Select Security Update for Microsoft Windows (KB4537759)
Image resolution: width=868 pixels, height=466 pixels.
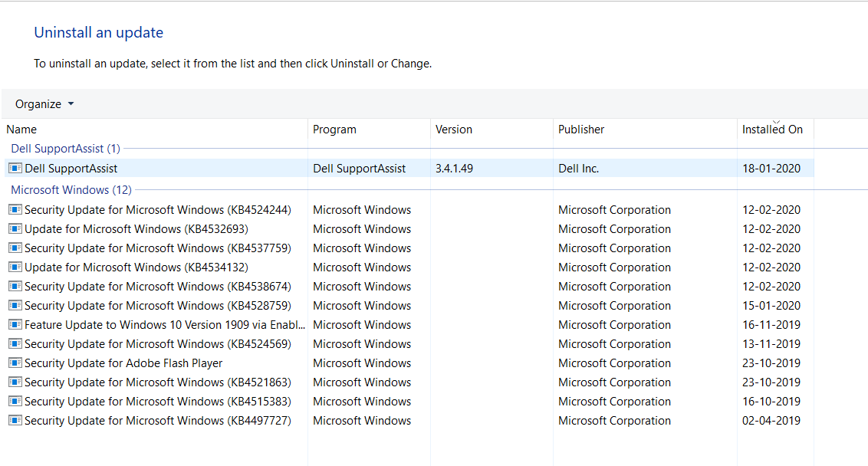pyautogui.click(x=158, y=248)
